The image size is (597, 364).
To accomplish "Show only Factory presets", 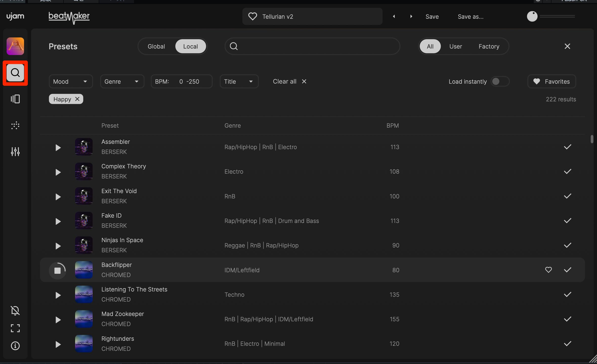I will click(x=489, y=47).
